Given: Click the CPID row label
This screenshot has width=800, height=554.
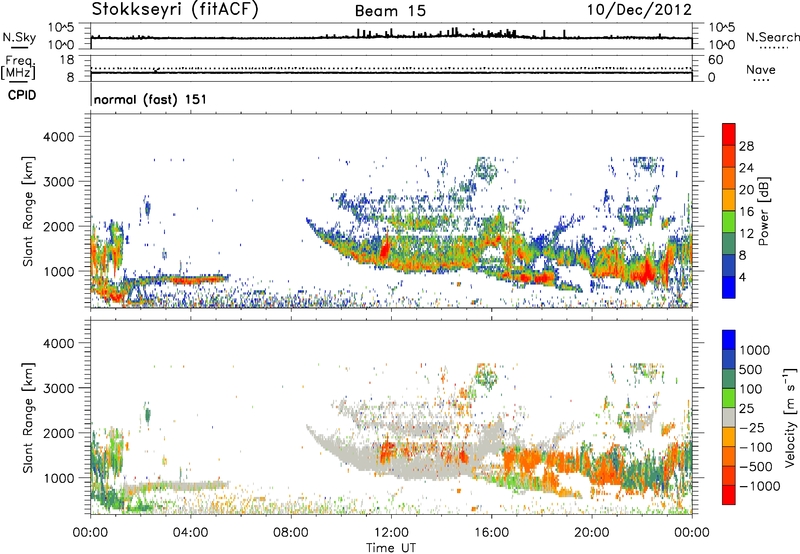Looking at the screenshot, I should click(x=22, y=95).
